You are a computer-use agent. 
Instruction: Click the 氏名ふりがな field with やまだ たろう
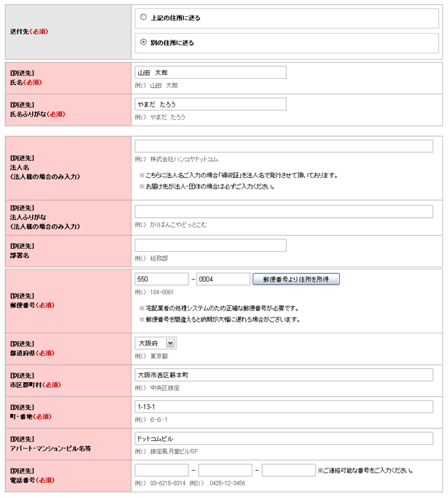click(x=210, y=104)
